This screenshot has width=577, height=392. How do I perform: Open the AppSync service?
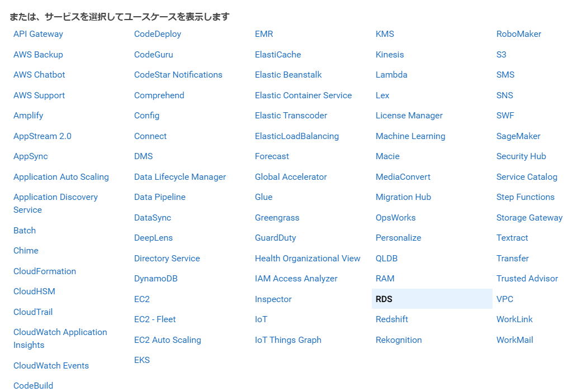coord(31,156)
